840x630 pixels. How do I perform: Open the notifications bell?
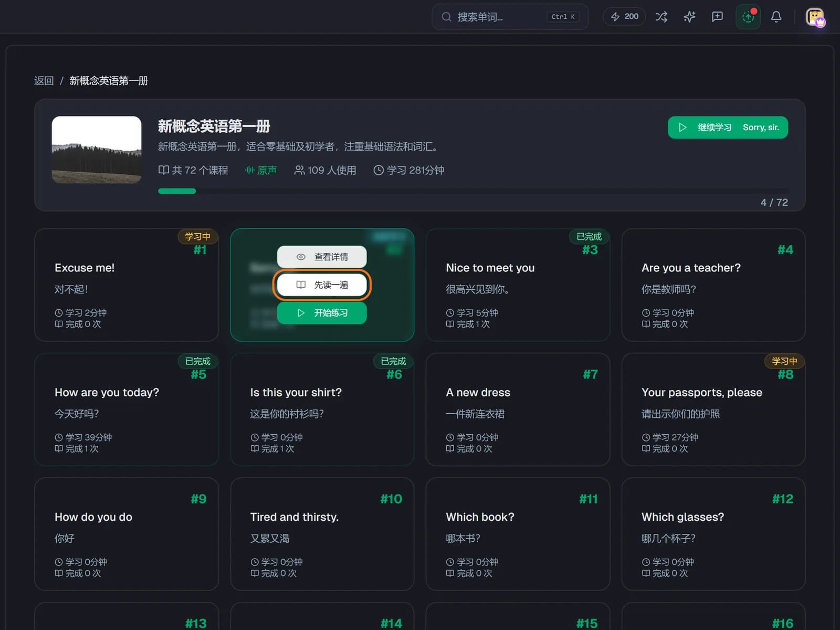click(x=776, y=17)
